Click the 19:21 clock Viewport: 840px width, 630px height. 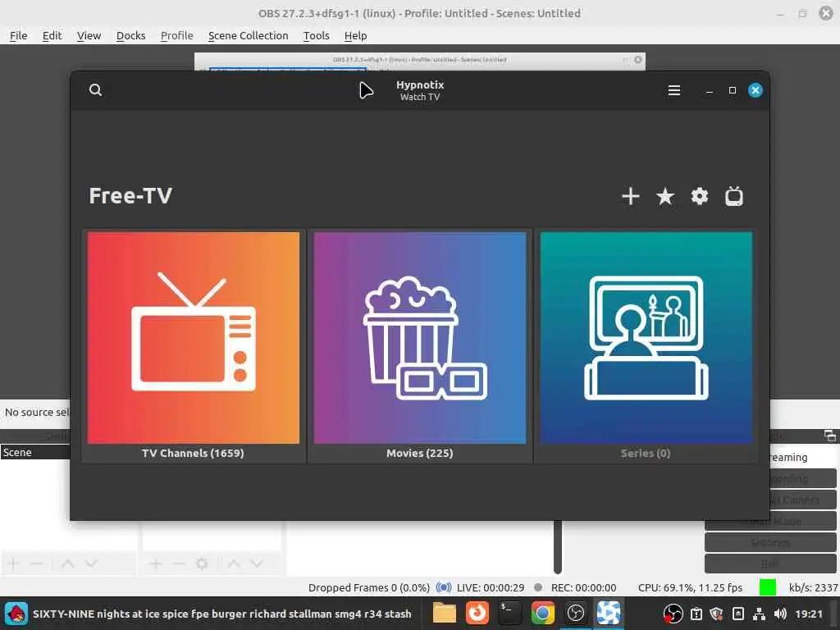[x=808, y=614]
